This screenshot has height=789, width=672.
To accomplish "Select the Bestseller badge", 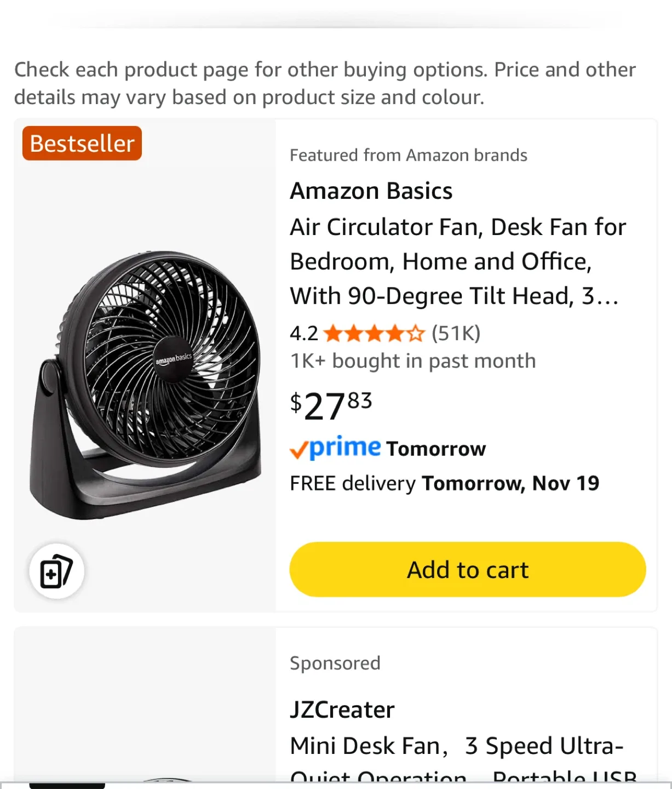I will click(x=81, y=143).
